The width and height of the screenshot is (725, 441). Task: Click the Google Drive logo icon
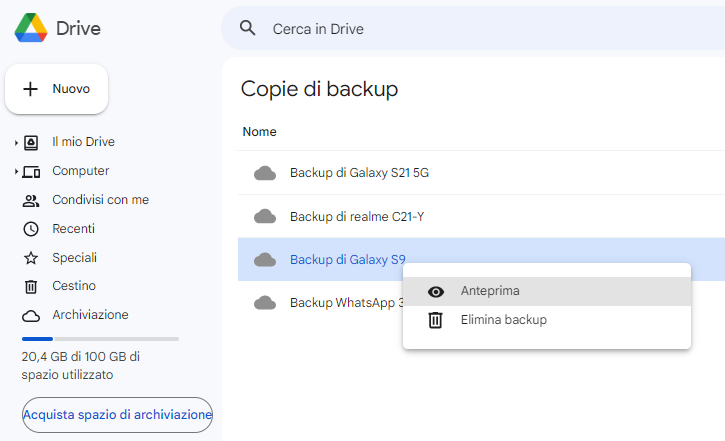point(31,28)
